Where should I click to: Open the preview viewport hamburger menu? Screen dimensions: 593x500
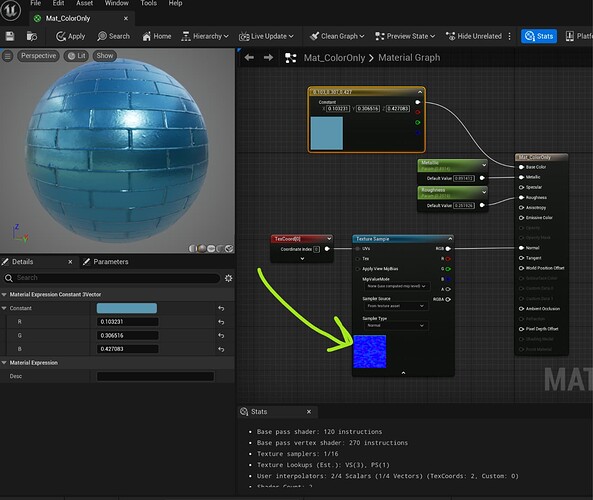coord(7,56)
